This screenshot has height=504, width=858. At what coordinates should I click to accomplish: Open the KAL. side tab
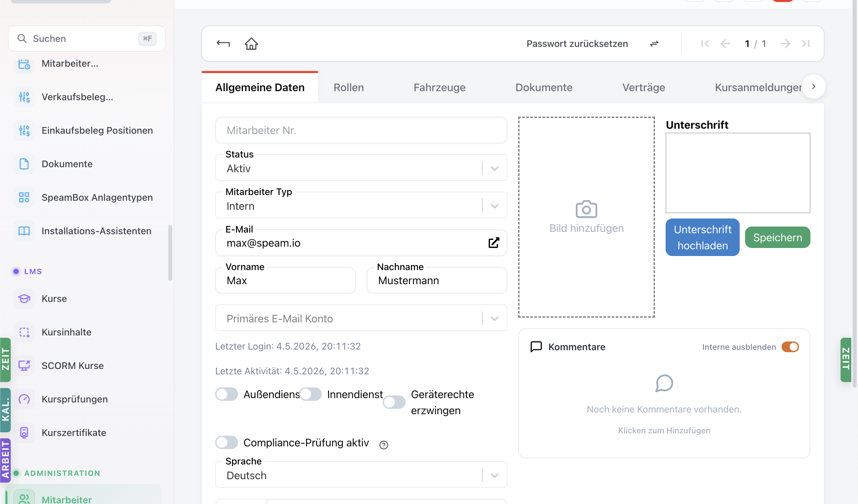5,410
